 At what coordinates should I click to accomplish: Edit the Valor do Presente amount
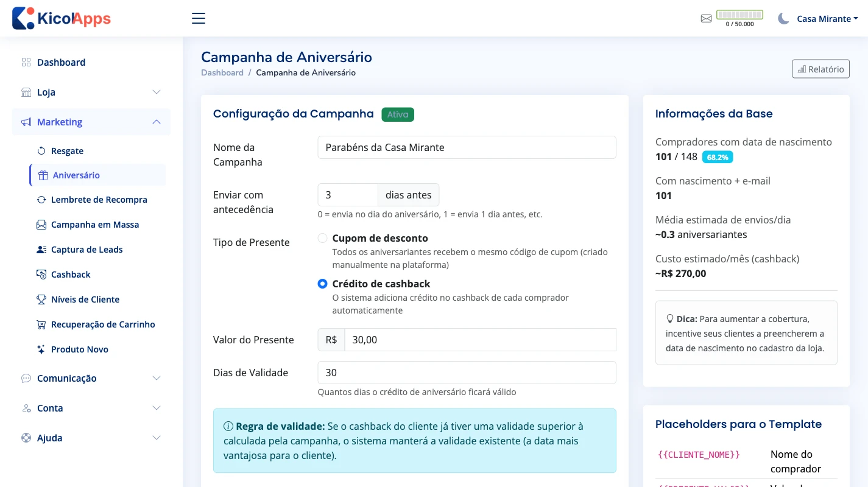pos(480,340)
